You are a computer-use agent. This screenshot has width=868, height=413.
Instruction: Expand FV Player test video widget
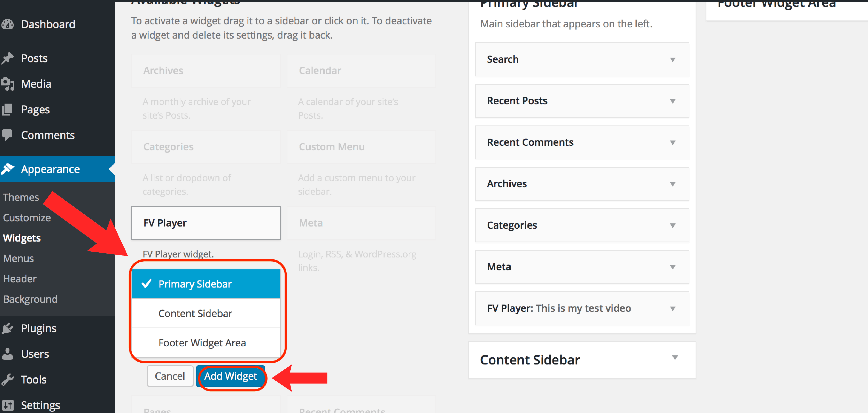[673, 309]
